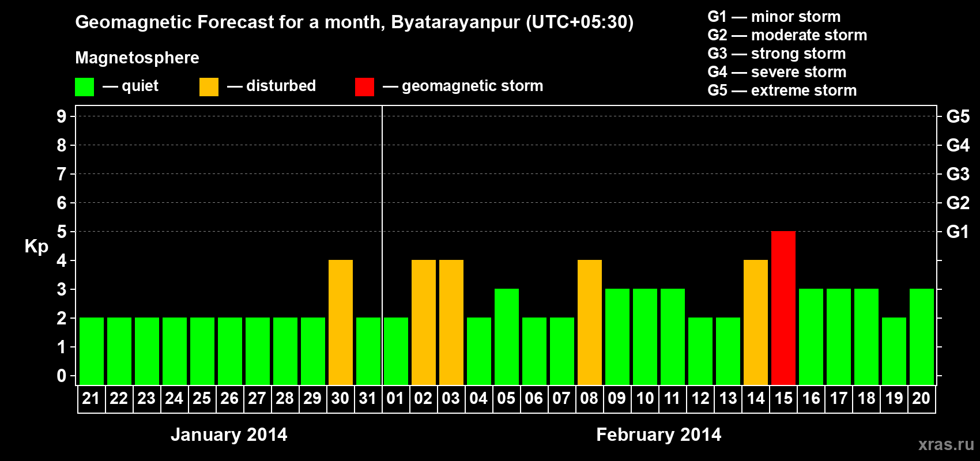Click the G4 right axis label
Screen dimensions: 980x461
pos(958,145)
